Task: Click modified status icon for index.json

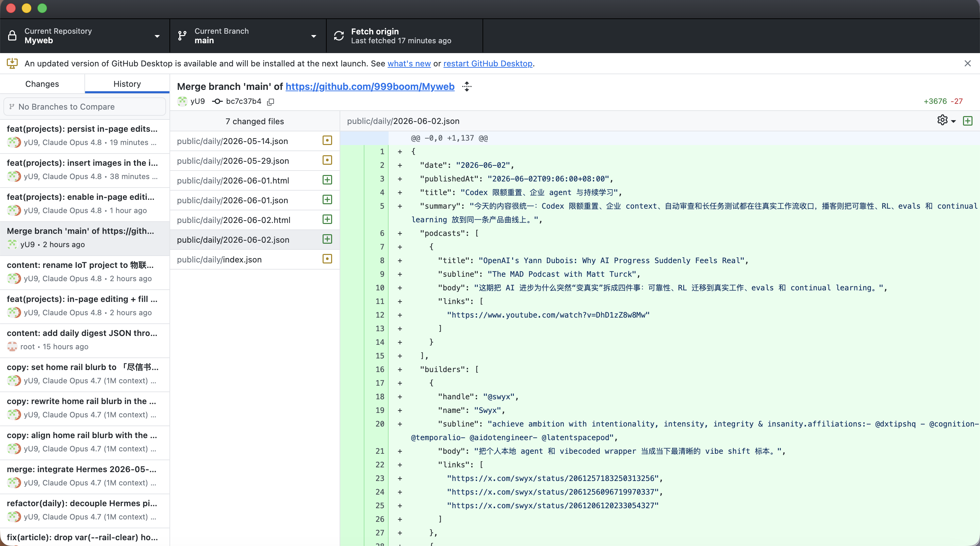Action: (x=327, y=259)
